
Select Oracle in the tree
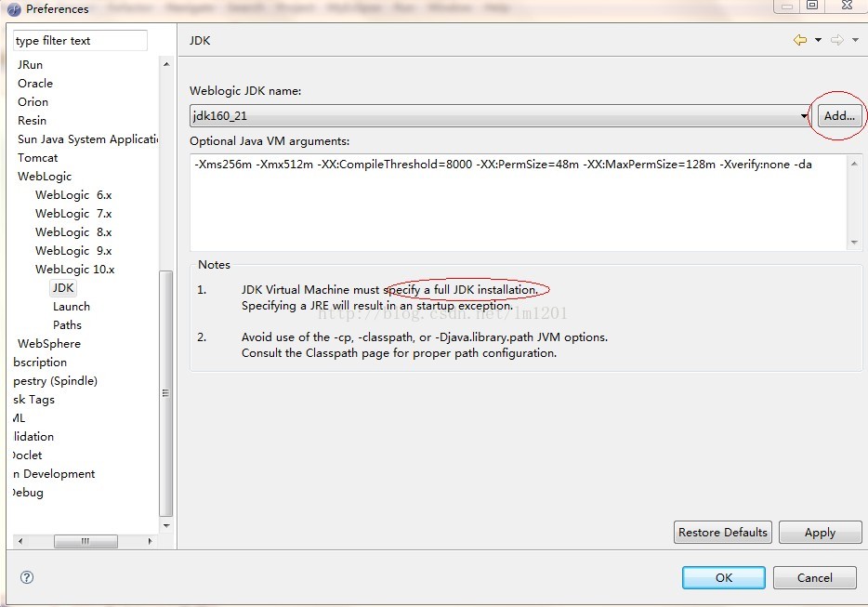(x=35, y=83)
